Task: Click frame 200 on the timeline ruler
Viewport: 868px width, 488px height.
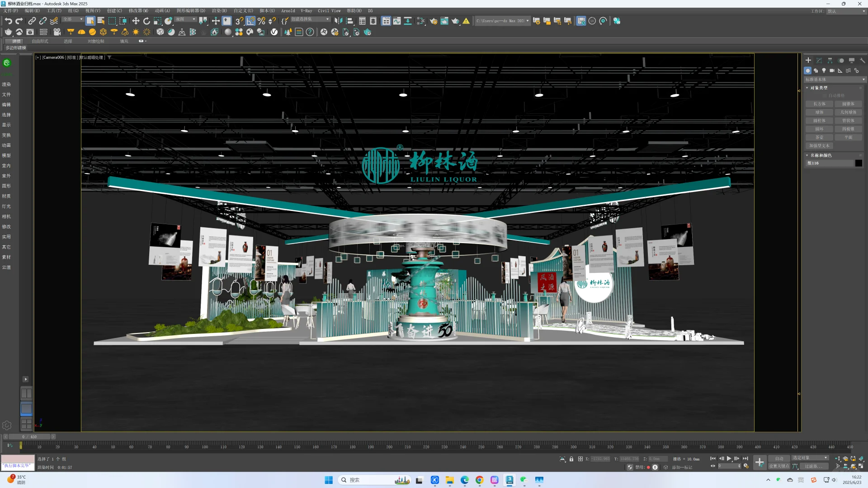Action: [389, 447]
